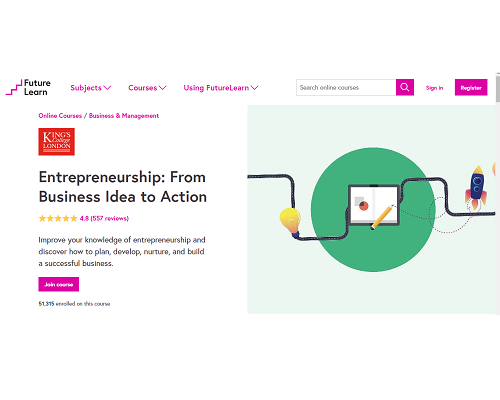
Task: Click the chevron next to Subjects
Action: pyautogui.click(x=107, y=88)
